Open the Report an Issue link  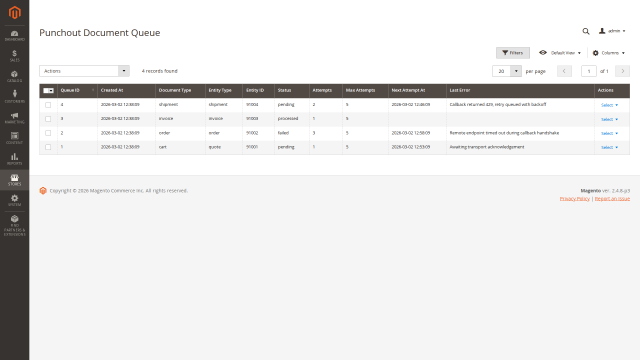click(x=612, y=199)
